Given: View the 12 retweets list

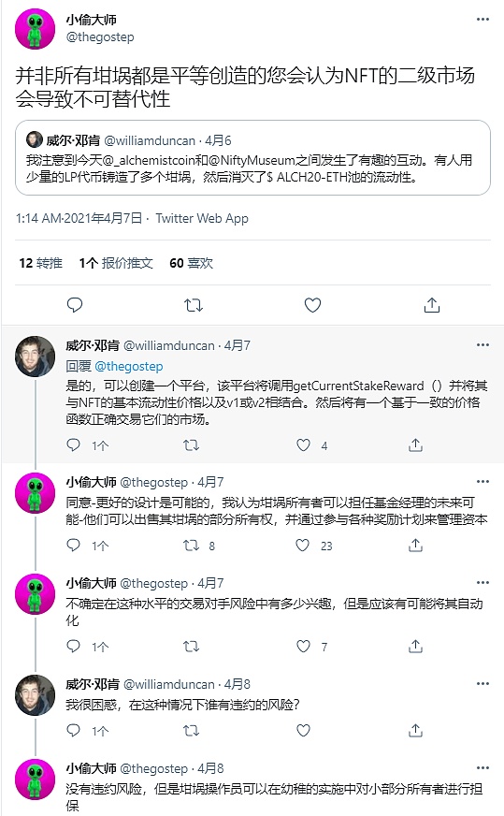Looking at the screenshot, I should click(40, 263).
